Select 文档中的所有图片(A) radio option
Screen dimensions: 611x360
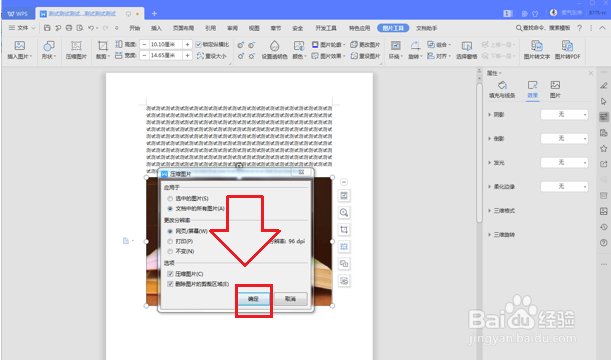point(170,209)
